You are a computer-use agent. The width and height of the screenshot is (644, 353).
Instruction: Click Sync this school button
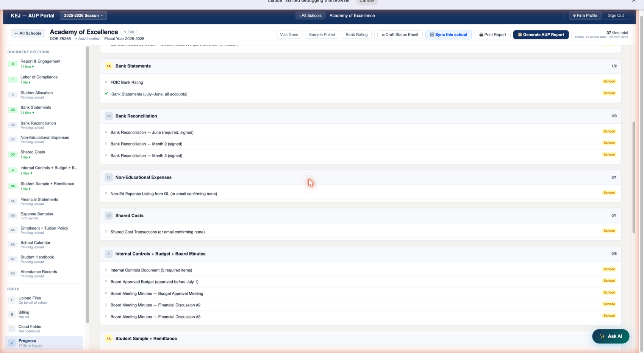(x=449, y=35)
